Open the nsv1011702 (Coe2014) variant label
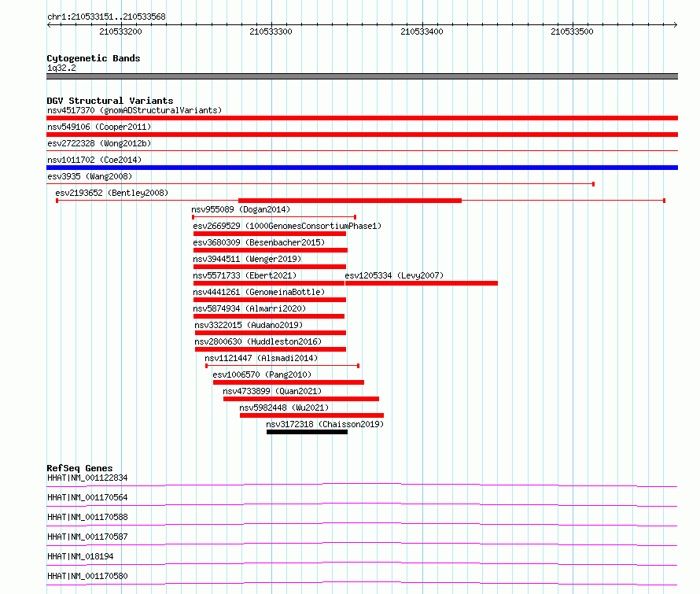700x594 pixels. 94,160
